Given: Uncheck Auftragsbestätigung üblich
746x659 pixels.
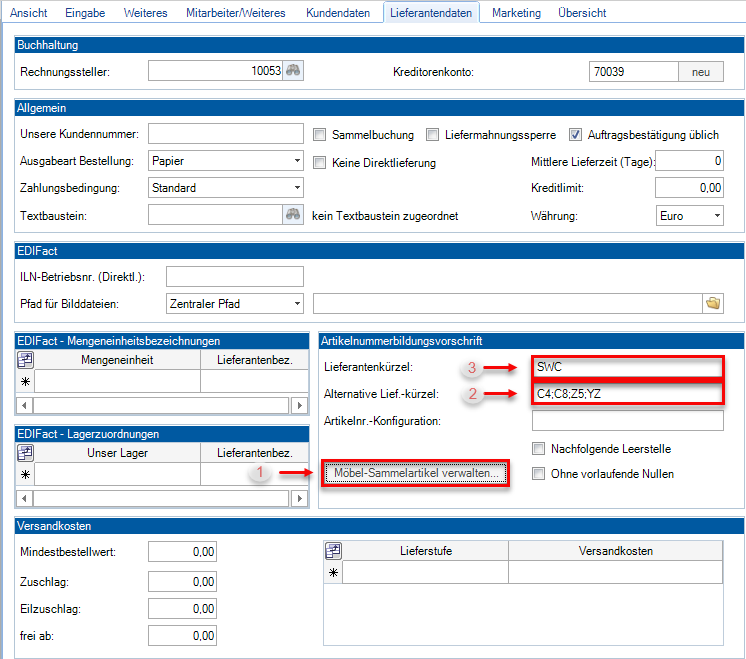Looking at the screenshot, I should [576, 135].
